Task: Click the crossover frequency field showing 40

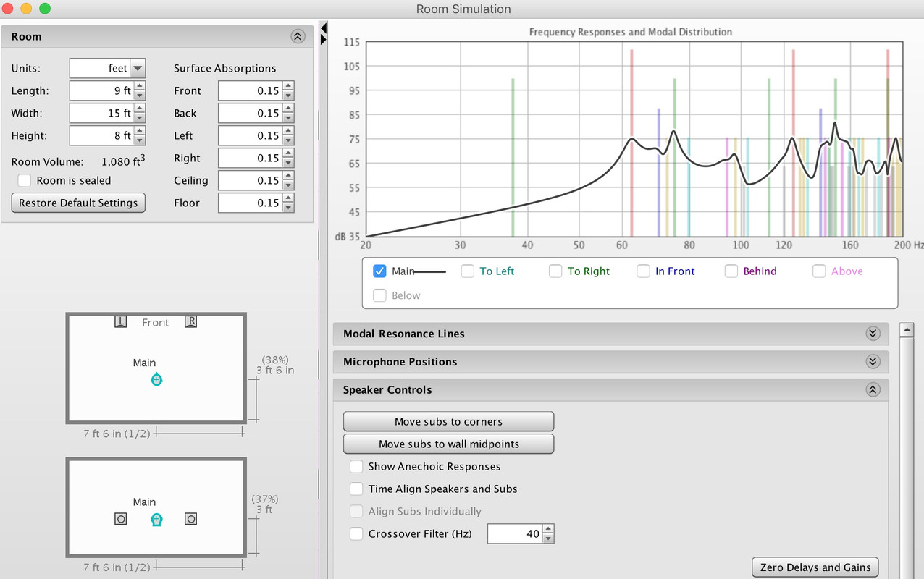Action: [515, 534]
